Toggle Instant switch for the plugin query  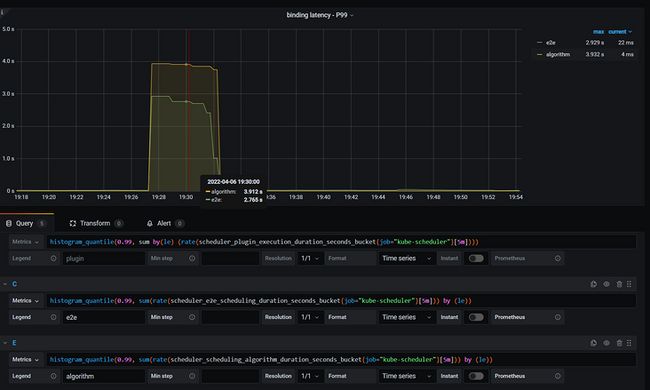(476, 258)
